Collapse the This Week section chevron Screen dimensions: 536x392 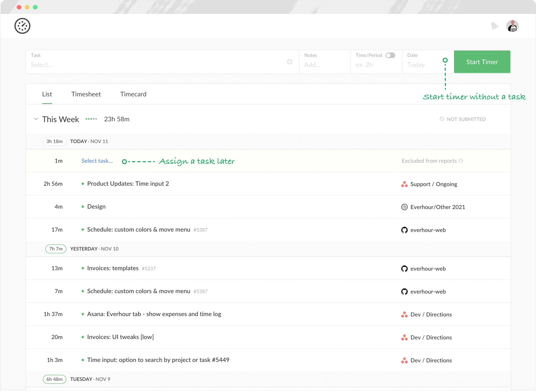(x=36, y=119)
